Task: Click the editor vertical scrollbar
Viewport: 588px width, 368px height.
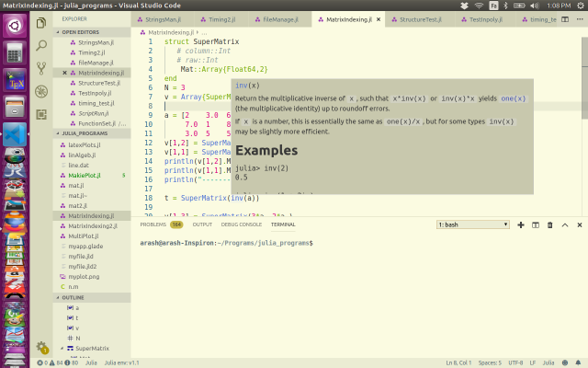Action: (x=584, y=78)
